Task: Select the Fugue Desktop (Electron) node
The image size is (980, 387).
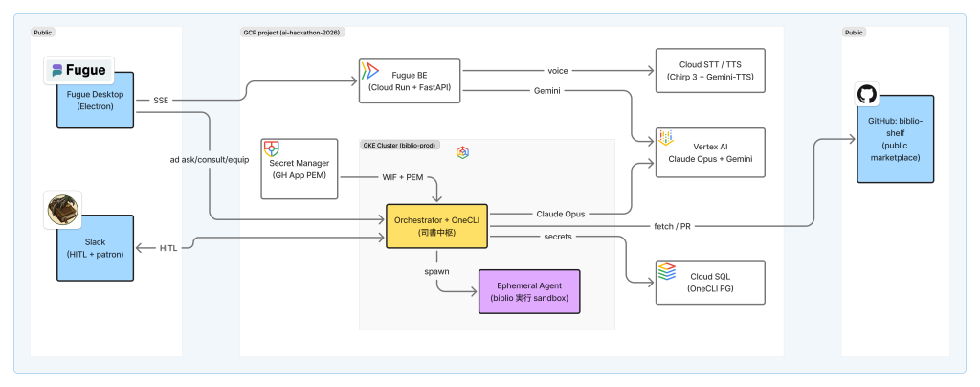Action: click(95, 100)
